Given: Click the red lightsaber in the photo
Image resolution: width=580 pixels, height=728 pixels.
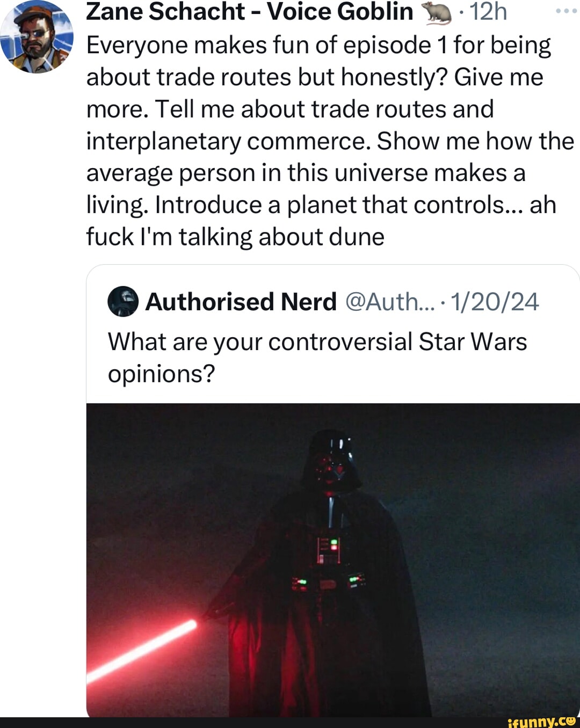Looking at the screenshot, I should click(x=142, y=650).
